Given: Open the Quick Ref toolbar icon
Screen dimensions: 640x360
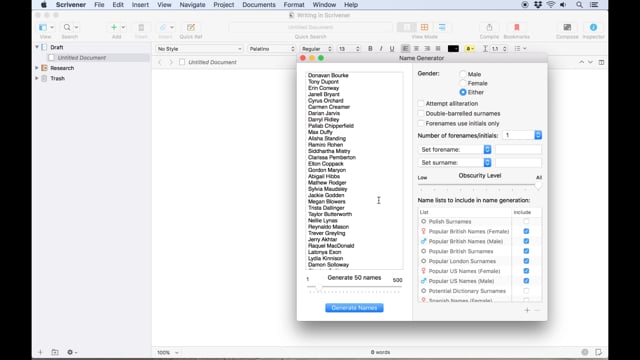Looking at the screenshot, I should pos(191,27).
